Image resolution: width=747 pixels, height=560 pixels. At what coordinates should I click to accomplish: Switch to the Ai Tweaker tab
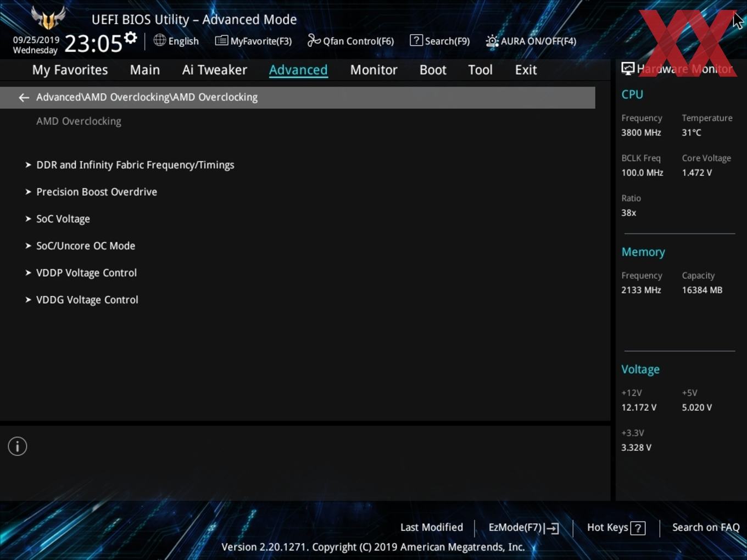(x=215, y=70)
